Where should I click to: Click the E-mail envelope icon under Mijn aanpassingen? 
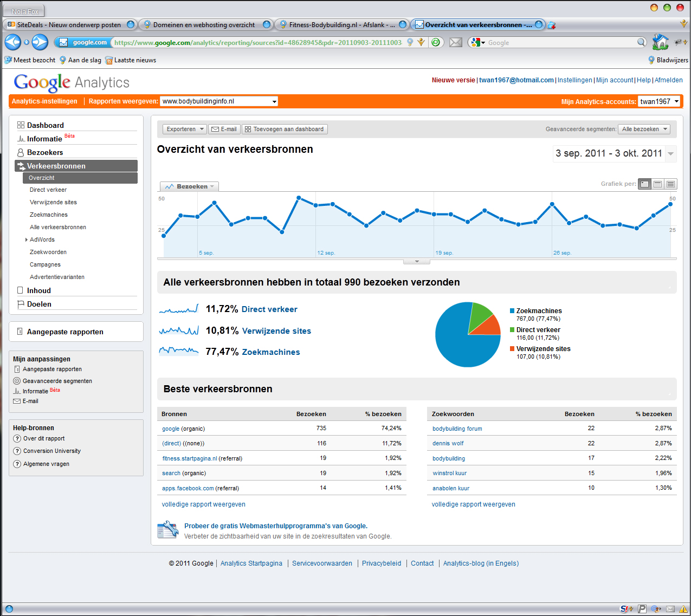pyautogui.click(x=17, y=401)
